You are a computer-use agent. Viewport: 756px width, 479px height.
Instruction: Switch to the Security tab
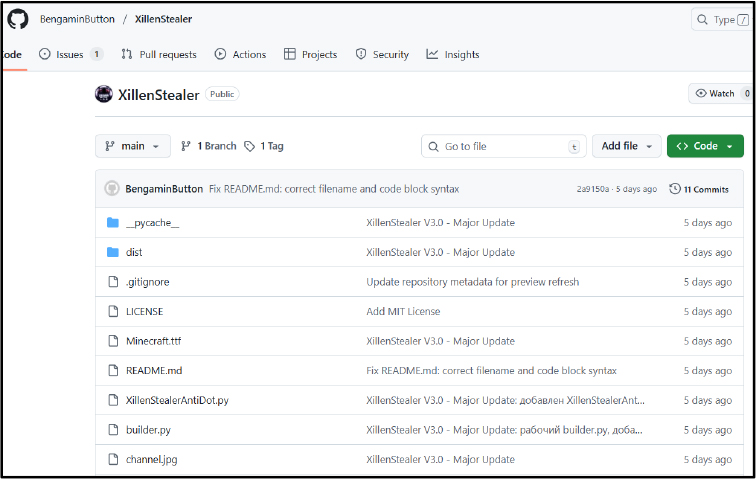click(382, 55)
